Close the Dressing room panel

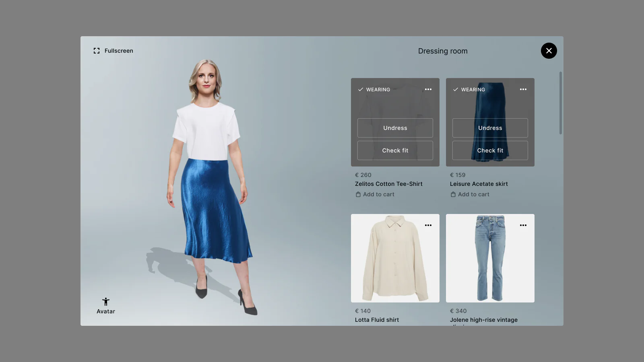point(549,51)
